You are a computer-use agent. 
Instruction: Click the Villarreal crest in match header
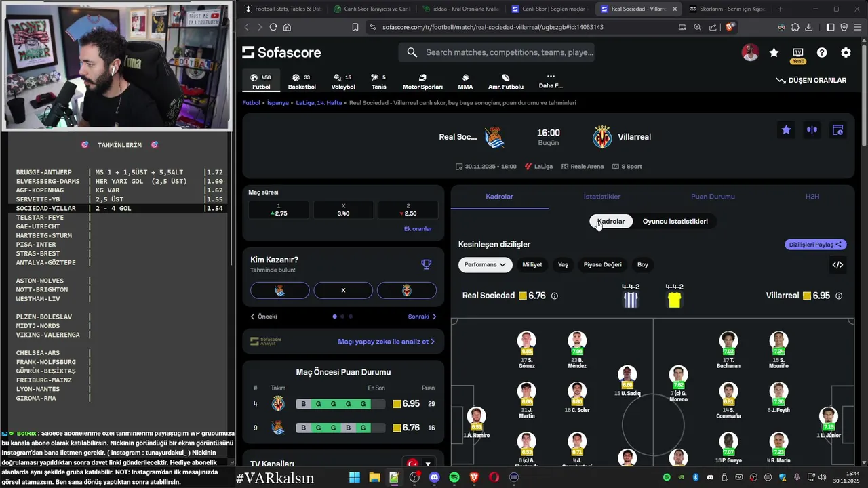coord(602,137)
